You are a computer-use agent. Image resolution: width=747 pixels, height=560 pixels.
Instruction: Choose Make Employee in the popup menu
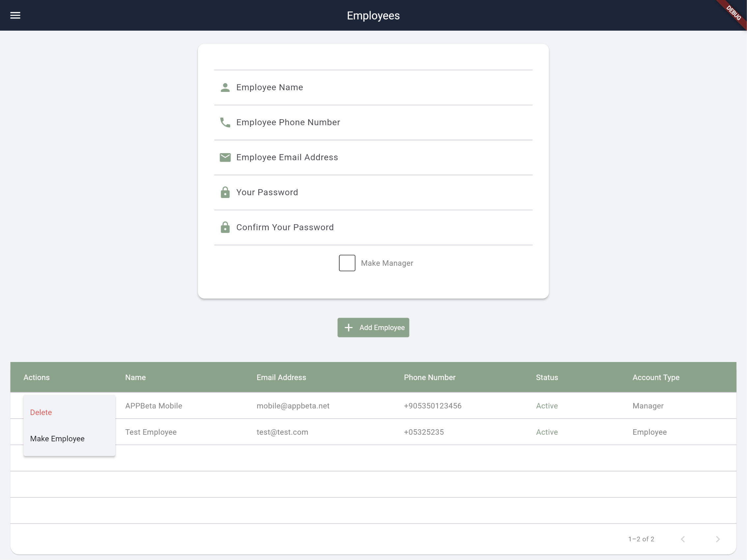(57, 439)
